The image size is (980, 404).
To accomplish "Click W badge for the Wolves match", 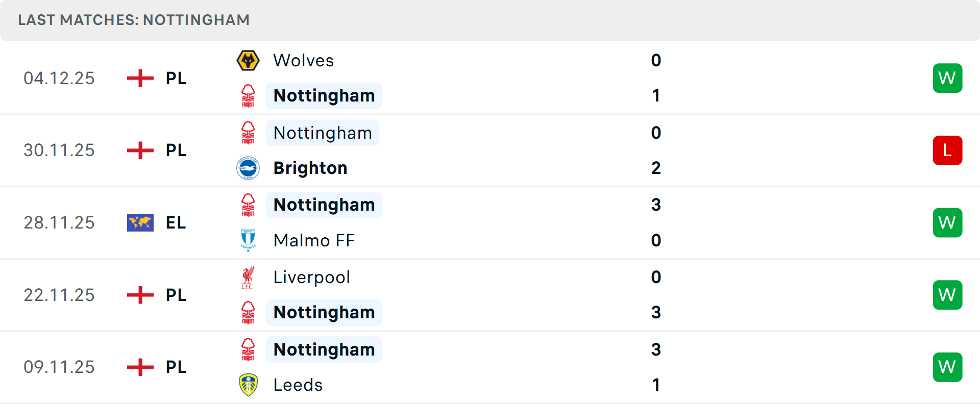I will (947, 78).
